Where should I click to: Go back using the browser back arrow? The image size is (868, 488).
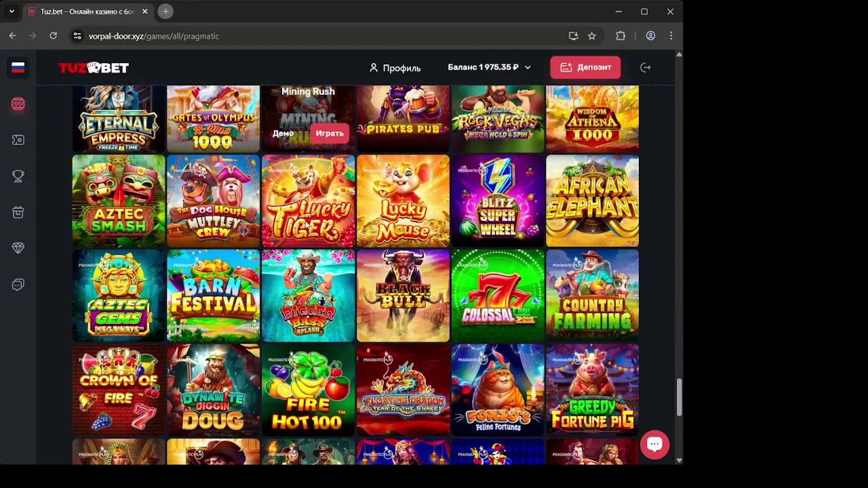[12, 36]
